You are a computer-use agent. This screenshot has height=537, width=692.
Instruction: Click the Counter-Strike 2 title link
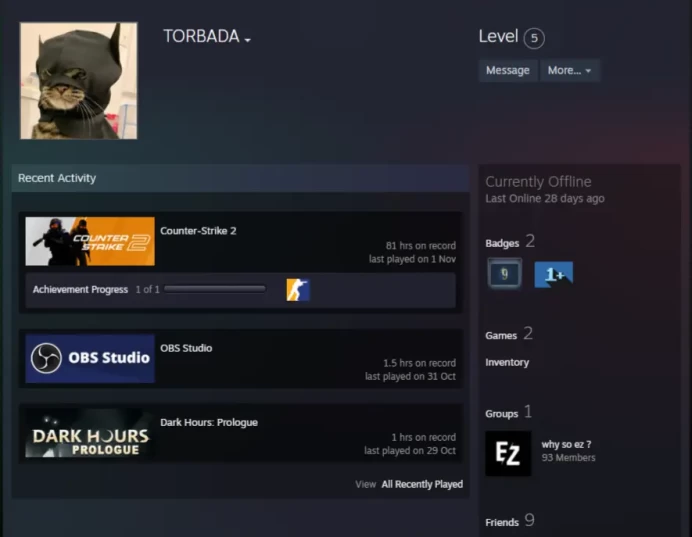198,231
